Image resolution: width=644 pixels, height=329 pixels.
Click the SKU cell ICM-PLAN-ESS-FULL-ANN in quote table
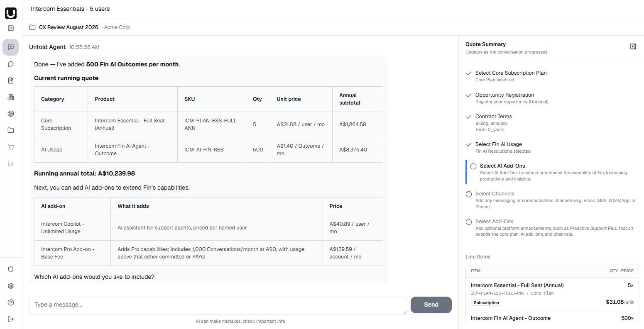tap(212, 124)
